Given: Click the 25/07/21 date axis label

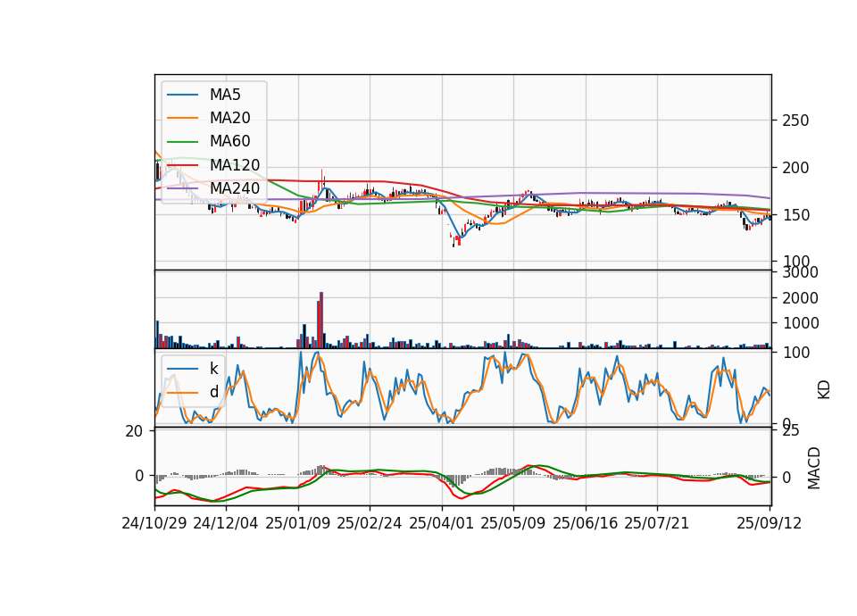Looking at the screenshot, I should (657, 523).
